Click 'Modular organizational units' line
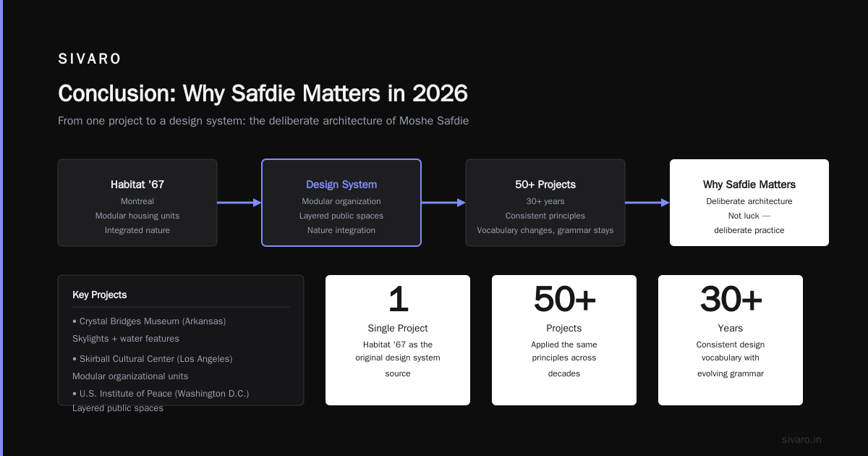868x456 pixels. tap(130, 376)
